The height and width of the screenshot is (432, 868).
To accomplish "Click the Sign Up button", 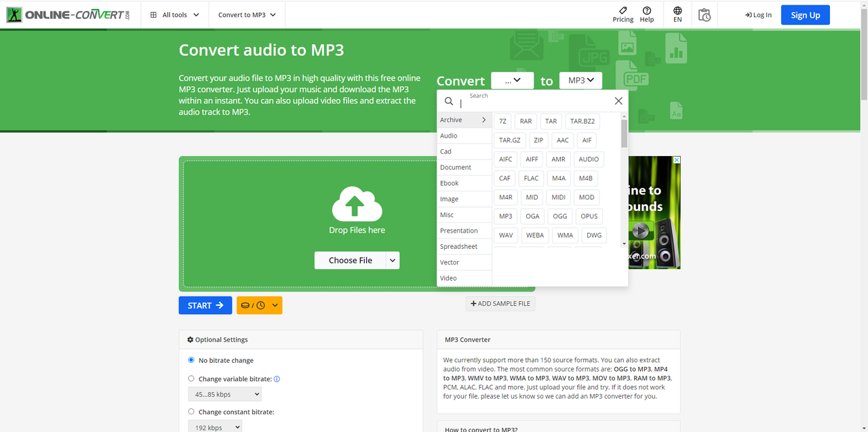I will point(806,15).
